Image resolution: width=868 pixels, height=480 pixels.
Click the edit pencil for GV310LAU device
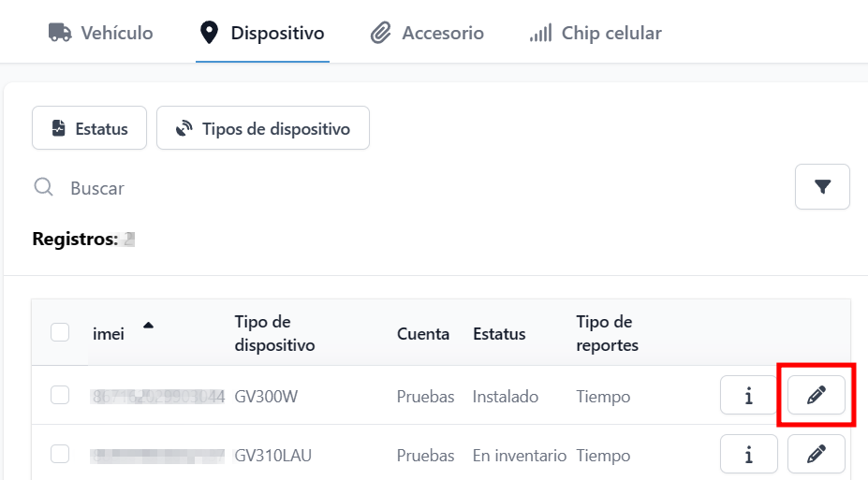coord(817,455)
